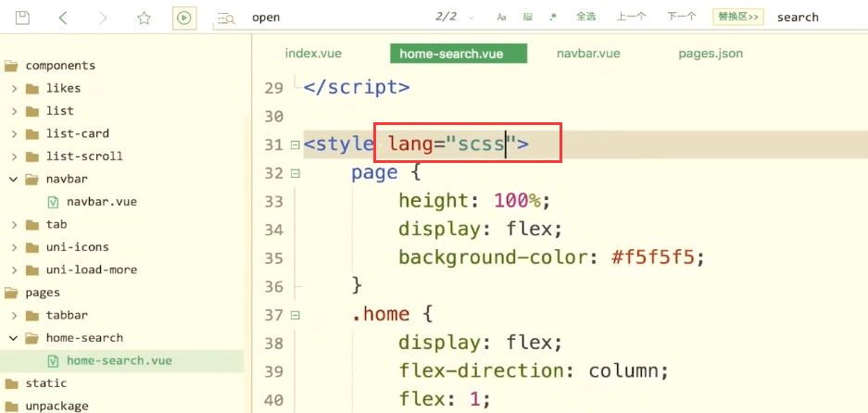The image size is (868, 413).
Task: Collapse the home-search folder chevron
Action: [14, 338]
